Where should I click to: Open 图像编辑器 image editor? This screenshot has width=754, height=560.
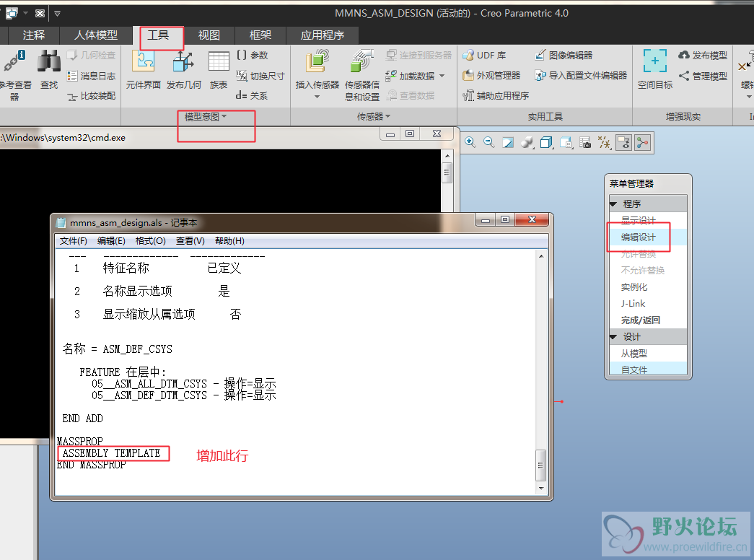click(x=564, y=56)
